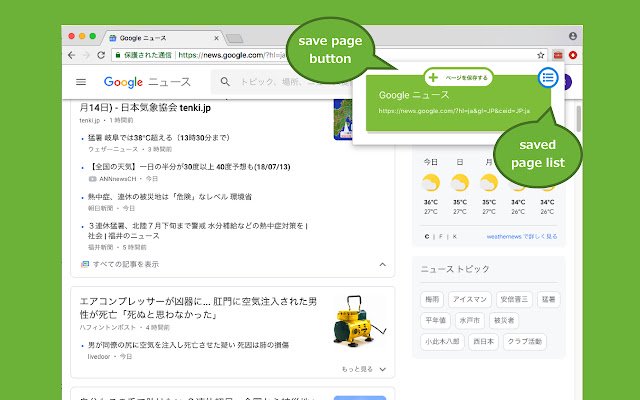Click the 今日 weather forecast icon
640x400 pixels.
coord(431,182)
